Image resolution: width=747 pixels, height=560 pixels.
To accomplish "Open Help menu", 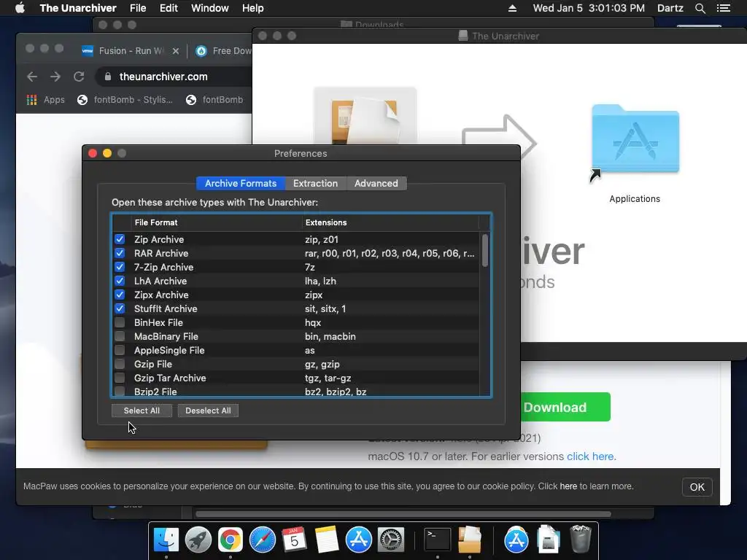I will 252,8.
